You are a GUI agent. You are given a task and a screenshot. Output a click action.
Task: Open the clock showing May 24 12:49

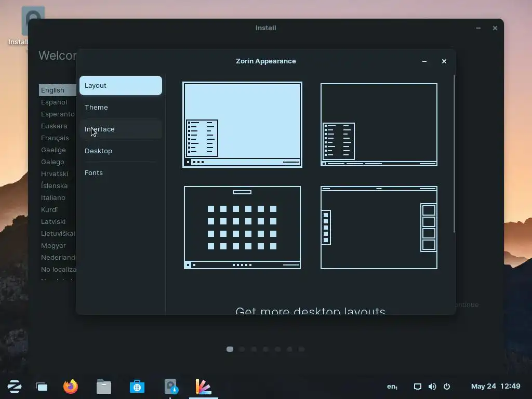(x=496, y=386)
